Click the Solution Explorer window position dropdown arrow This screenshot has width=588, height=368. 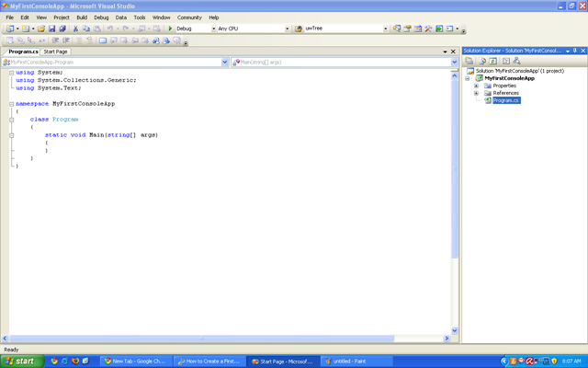pos(568,51)
